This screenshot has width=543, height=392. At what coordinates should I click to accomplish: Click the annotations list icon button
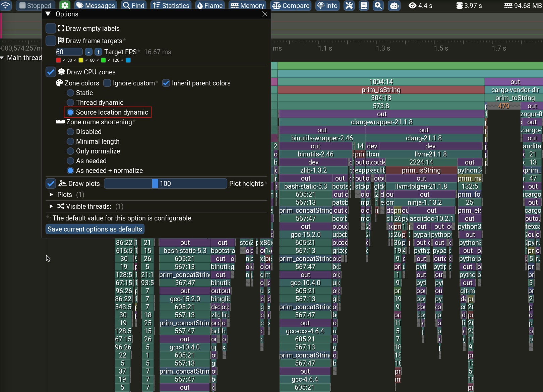tap(364, 5)
